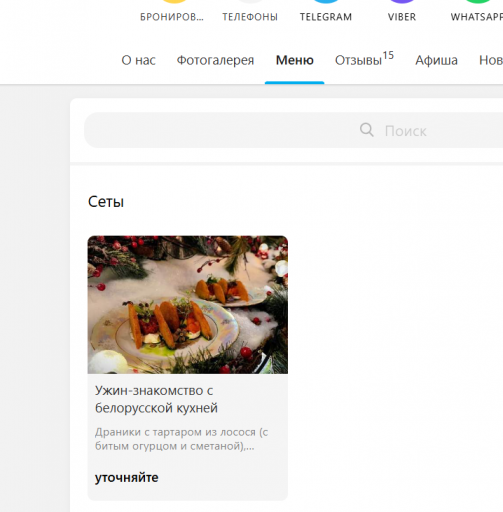503x512 pixels.
Task: Open the Телефоны contact shortcut
Action: tap(250, 13)
